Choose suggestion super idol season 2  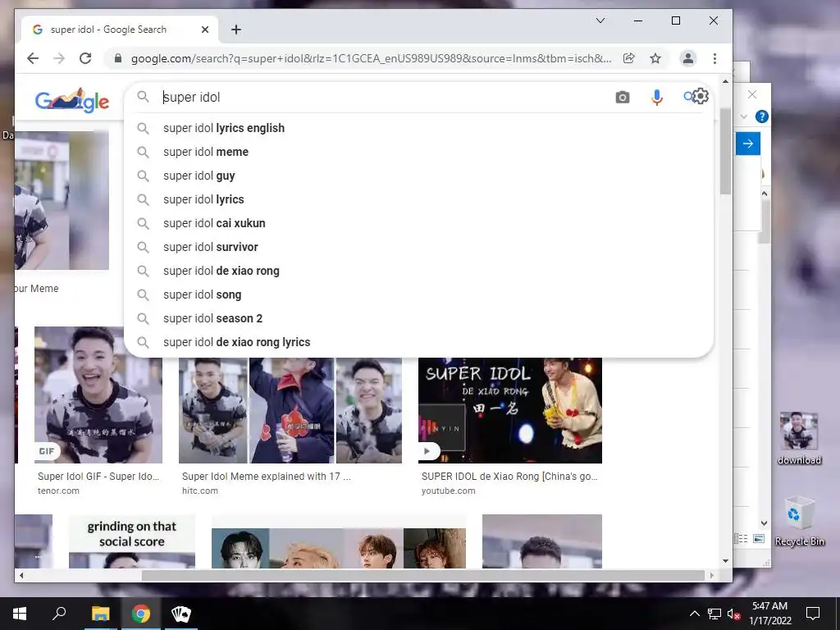(419, 318)
